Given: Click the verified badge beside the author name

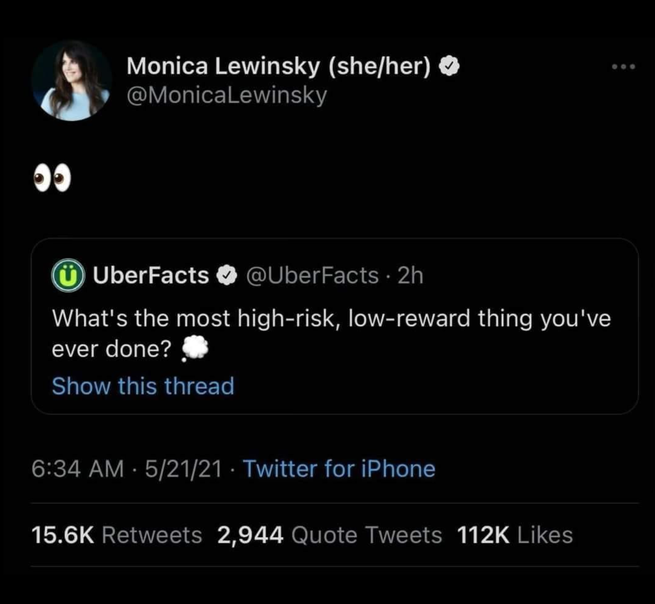Looking at the screenshot, I should point(451,66).
